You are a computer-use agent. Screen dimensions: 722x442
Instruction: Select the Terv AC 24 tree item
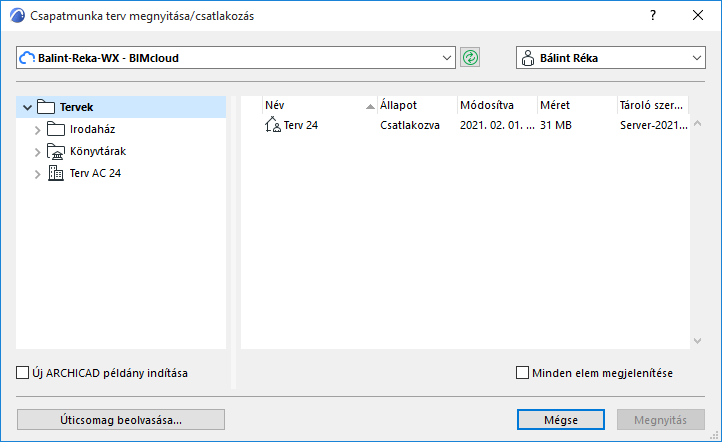click(95, 174)
